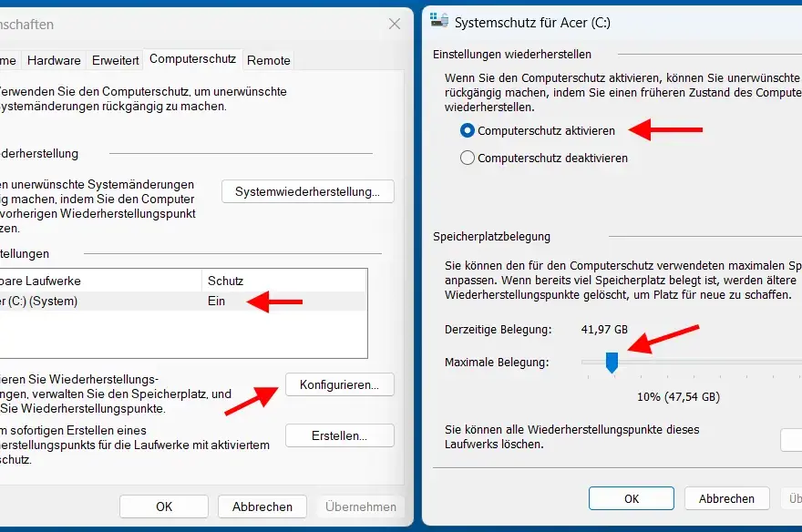Select the (C:) (System) drive entry

(x=91, y=301)
